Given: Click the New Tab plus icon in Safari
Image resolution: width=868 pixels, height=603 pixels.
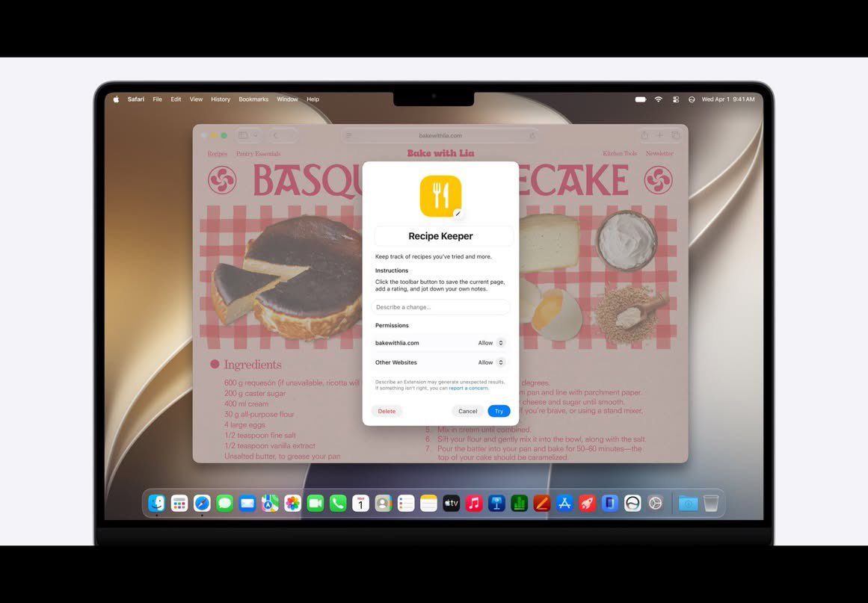Looking at the screenshot, I should coord(660,135).
